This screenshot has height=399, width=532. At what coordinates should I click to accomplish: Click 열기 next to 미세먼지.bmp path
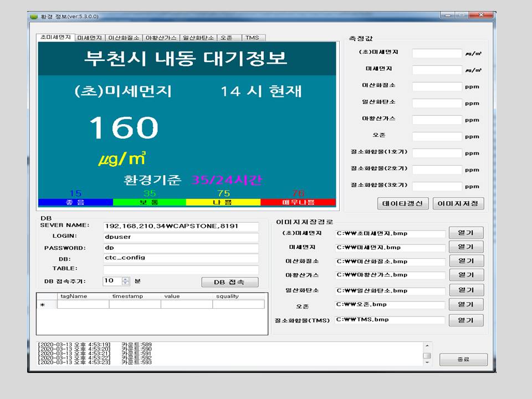pos(466,247)
